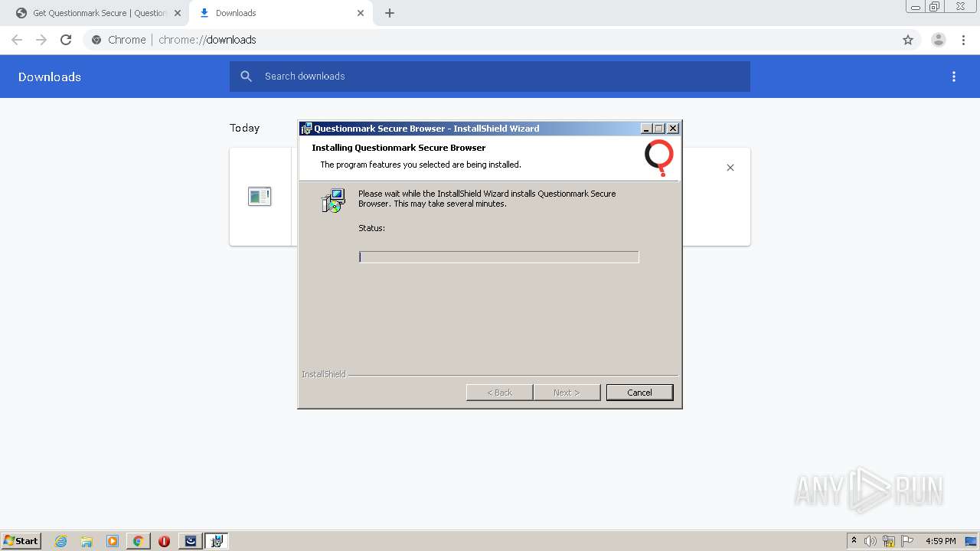
Task: Click the search magnifier icon
Action: 246,77
